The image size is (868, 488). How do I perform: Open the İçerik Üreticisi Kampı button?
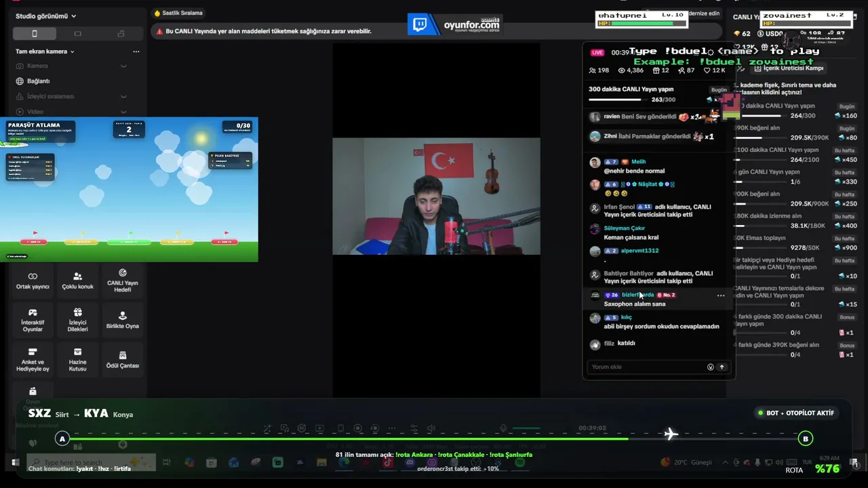[x=789, y=68]
